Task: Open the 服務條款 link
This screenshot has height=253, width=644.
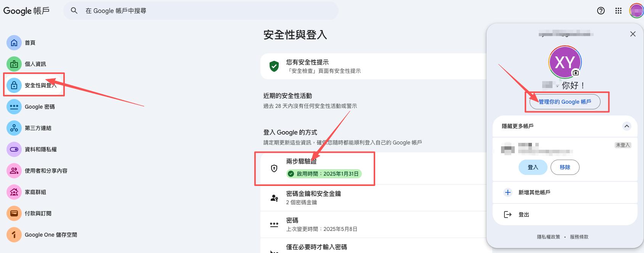Action: click(579, 237)
